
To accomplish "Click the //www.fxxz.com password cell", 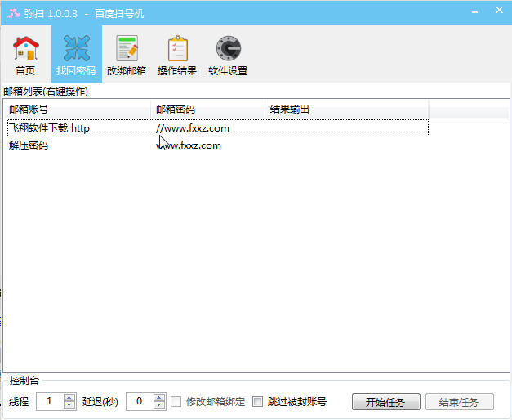I will [x=193, y=128].
